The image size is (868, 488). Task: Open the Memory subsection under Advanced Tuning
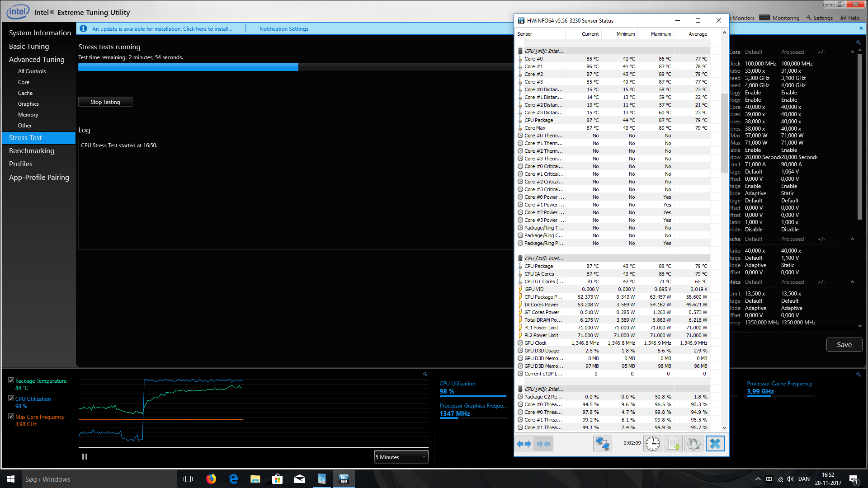click(28, 115)
